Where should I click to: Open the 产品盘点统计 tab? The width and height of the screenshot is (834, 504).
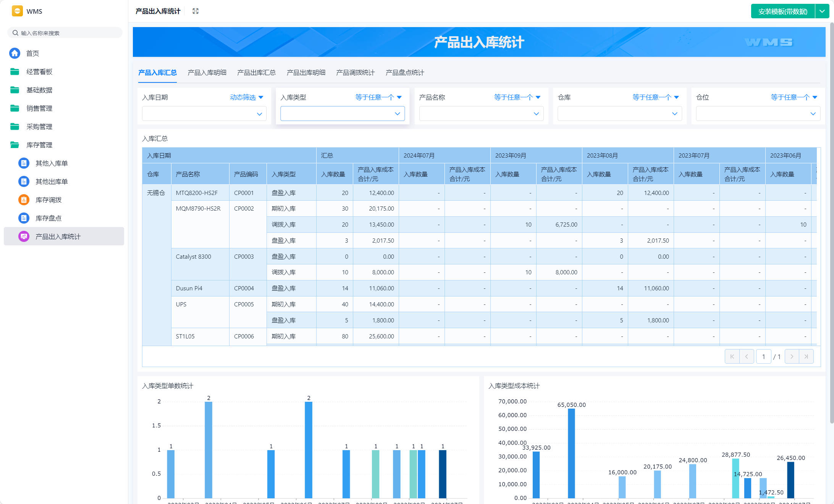(x=405, y=72)
